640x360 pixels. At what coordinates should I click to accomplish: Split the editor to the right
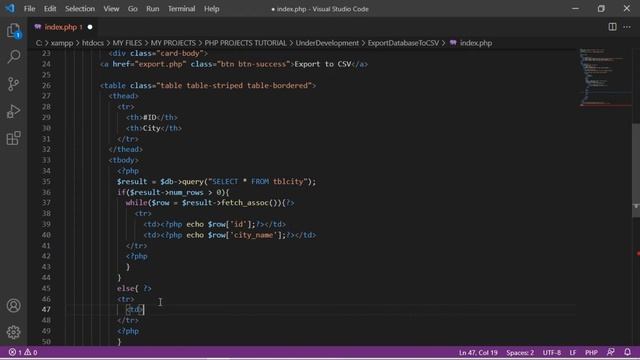[612, 27]
